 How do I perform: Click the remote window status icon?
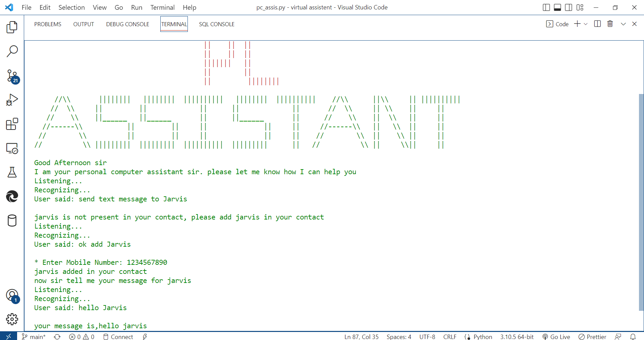[8, 336]
